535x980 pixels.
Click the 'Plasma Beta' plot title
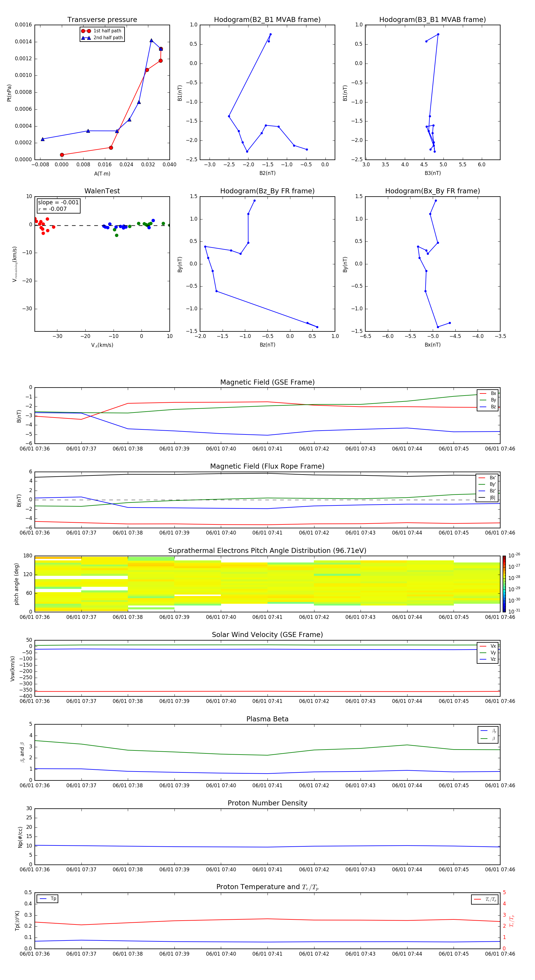267,719
